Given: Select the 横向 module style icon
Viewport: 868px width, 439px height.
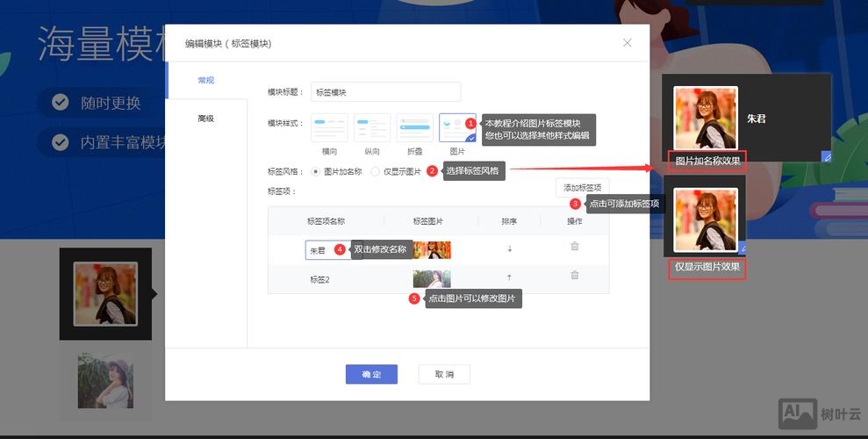Looking at the screenshot, I should (x=329, y=127).
